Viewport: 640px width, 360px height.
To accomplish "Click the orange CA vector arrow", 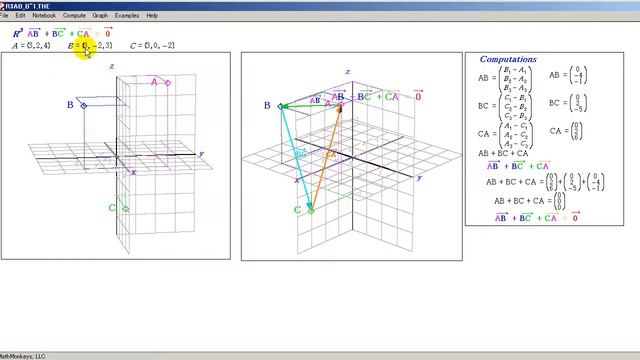I will pyautogui.click(x=327, y=158).
